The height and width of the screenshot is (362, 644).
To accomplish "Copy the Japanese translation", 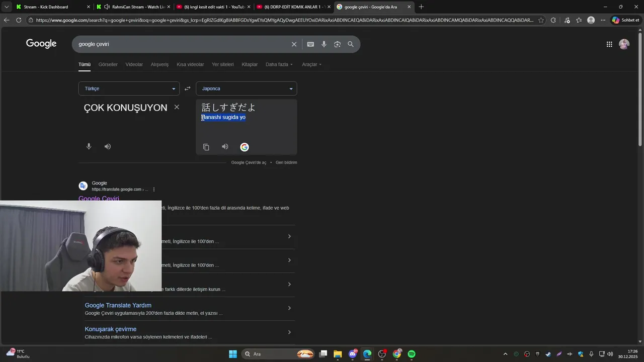I will click(x=206, y=147).
